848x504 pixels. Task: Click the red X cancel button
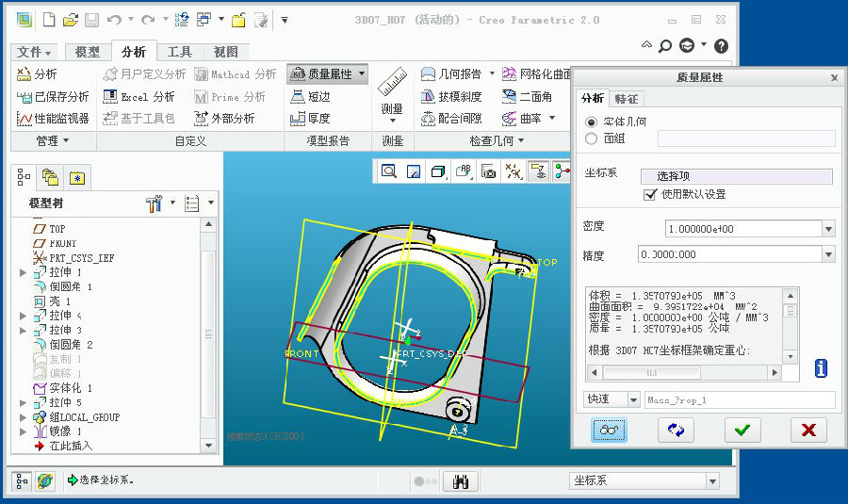click(x=807, y=430)
